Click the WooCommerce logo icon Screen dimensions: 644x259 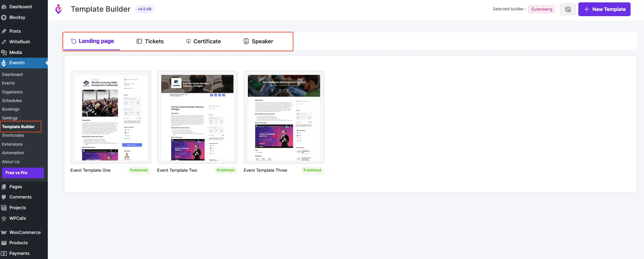click(x=4, y=233)
